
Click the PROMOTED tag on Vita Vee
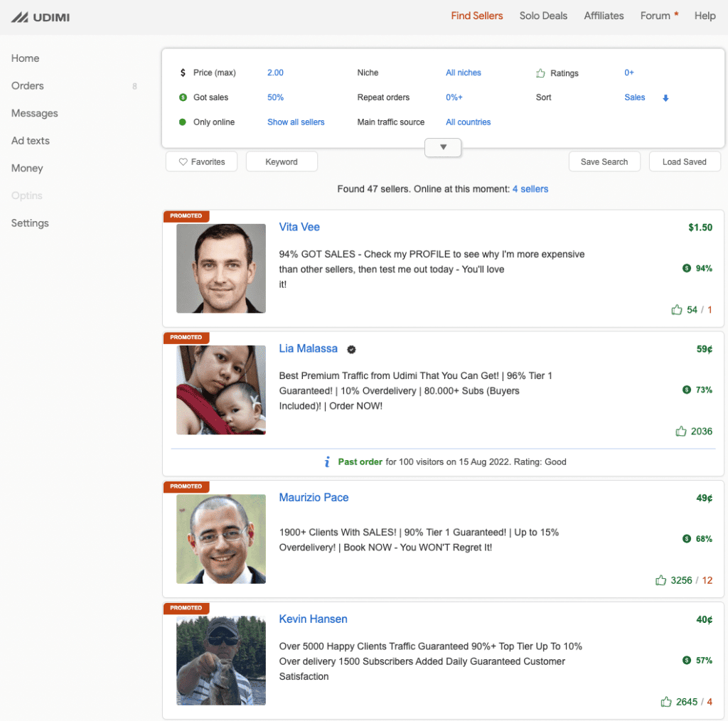point(186,216)
